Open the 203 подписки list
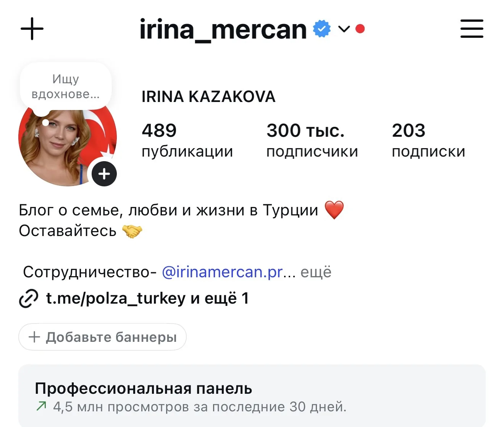 pos(428,140)
